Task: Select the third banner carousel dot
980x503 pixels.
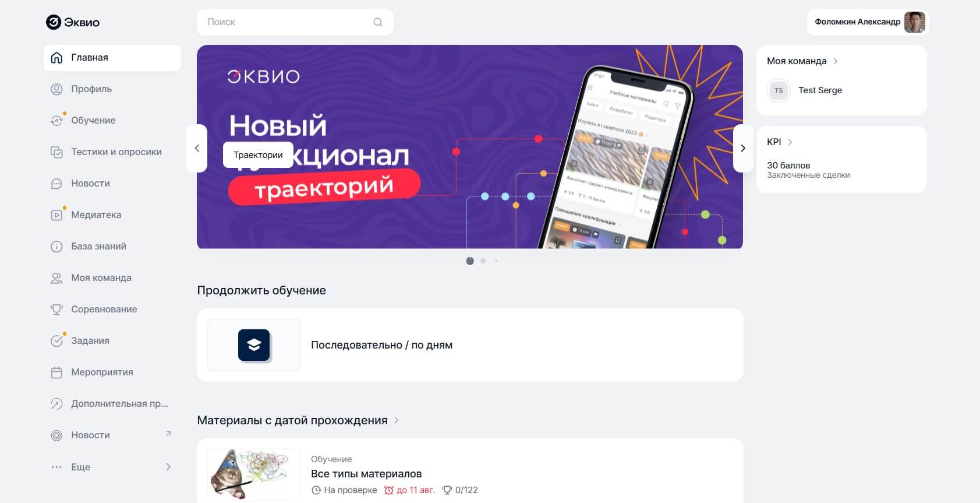Action: [496, 261]
